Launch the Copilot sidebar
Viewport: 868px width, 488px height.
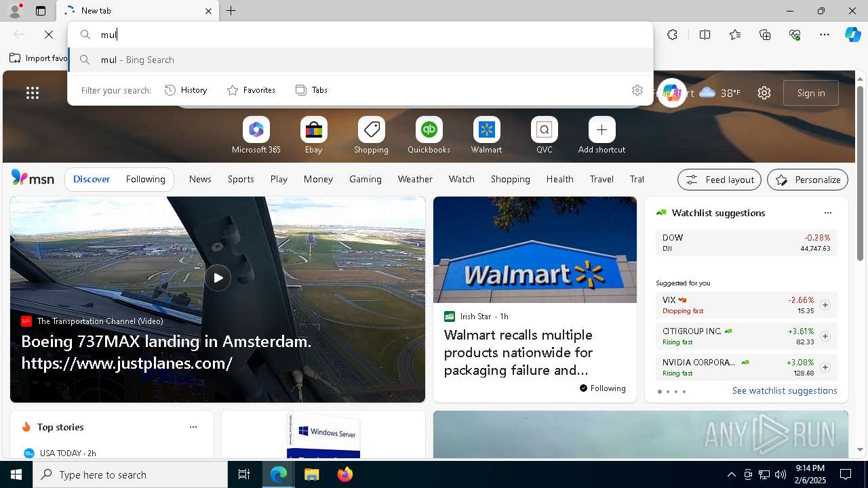(x=852, y=35)
